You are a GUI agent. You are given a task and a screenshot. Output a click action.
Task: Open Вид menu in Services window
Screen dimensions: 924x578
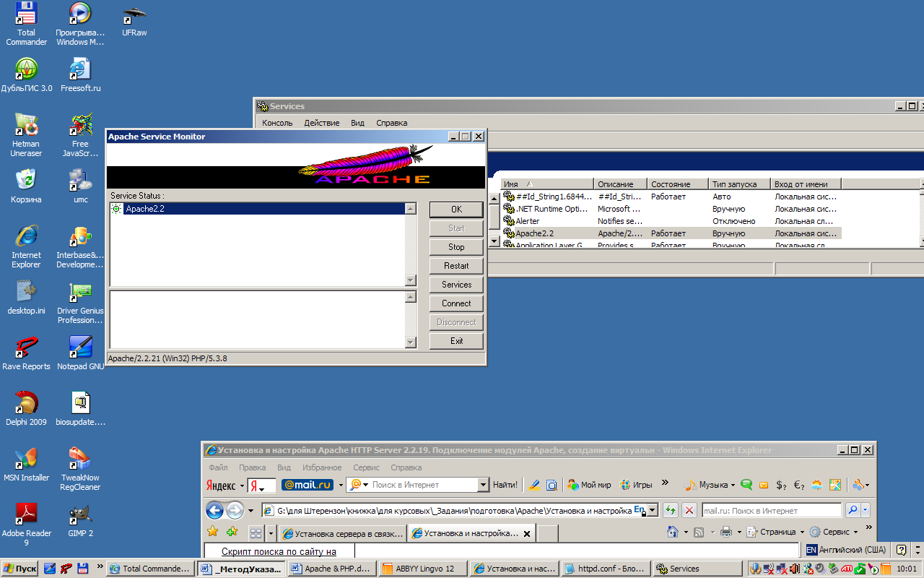(357, 123)
